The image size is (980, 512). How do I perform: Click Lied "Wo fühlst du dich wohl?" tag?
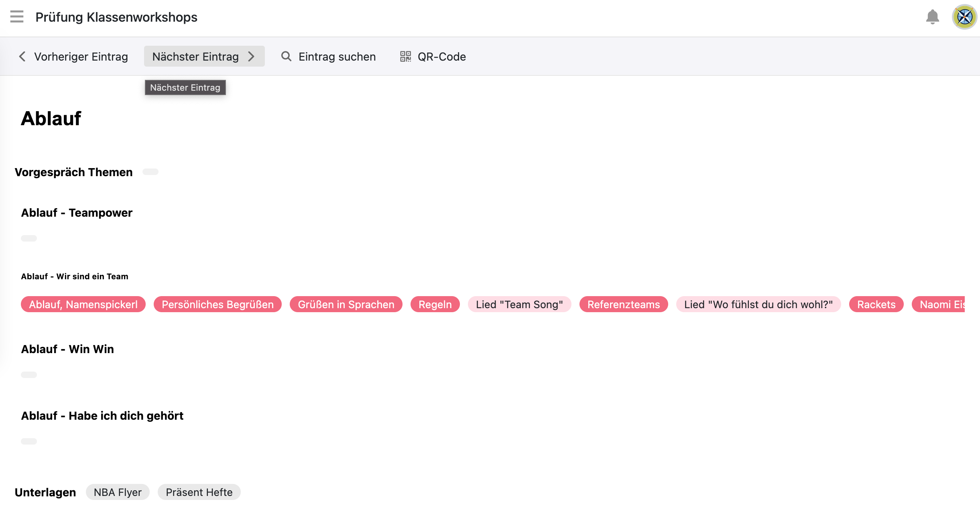pos(758,305)
